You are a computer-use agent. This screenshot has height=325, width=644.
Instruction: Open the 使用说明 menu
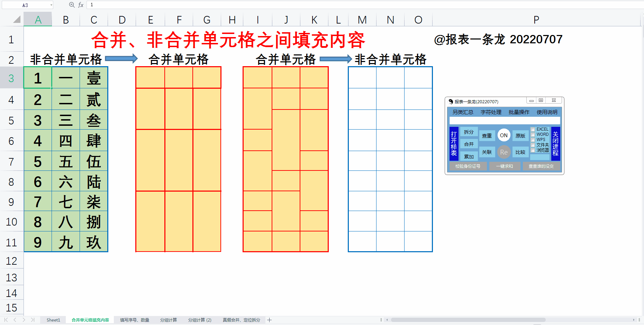(547, 112)
